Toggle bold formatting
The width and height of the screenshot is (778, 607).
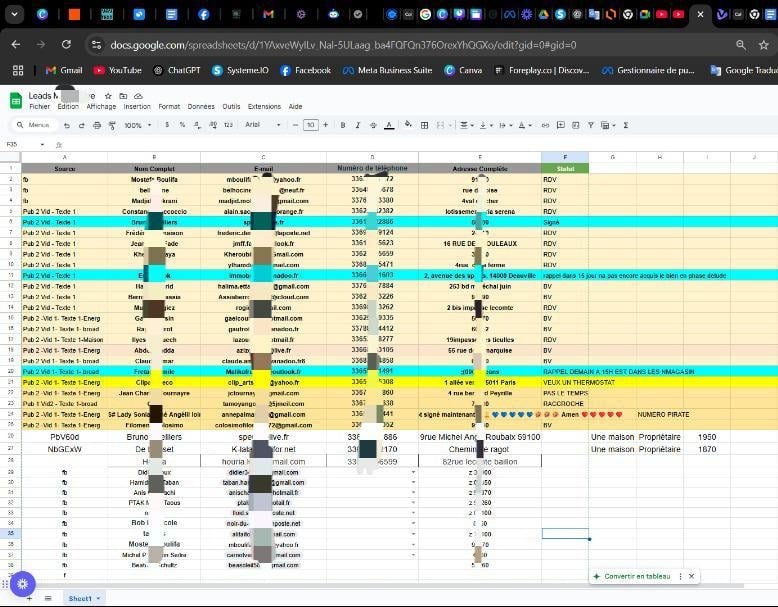(x=342, y=125)
